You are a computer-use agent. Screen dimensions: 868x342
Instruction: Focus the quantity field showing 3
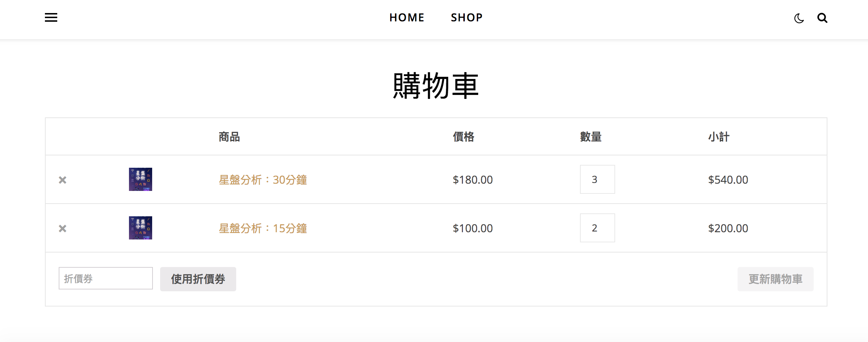(x=597, y=179)
